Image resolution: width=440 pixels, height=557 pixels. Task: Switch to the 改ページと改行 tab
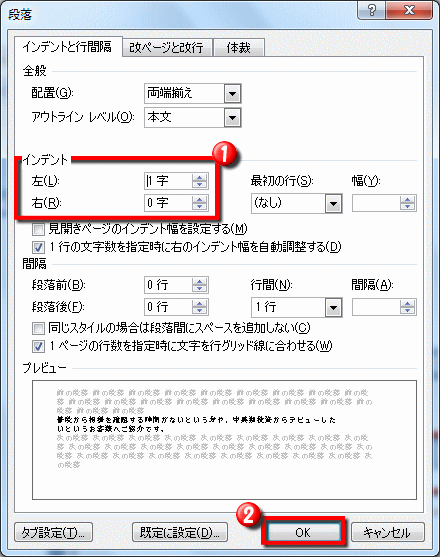pos(167,47)
